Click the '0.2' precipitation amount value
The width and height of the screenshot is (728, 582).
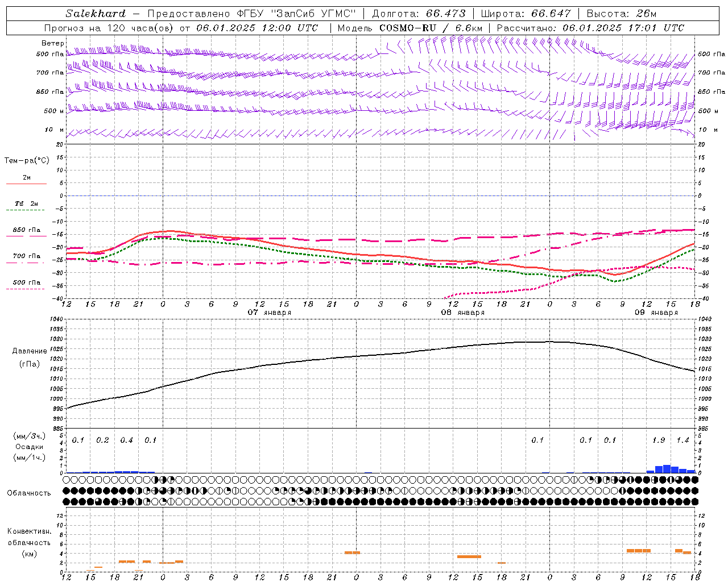[x=102, y=440]
